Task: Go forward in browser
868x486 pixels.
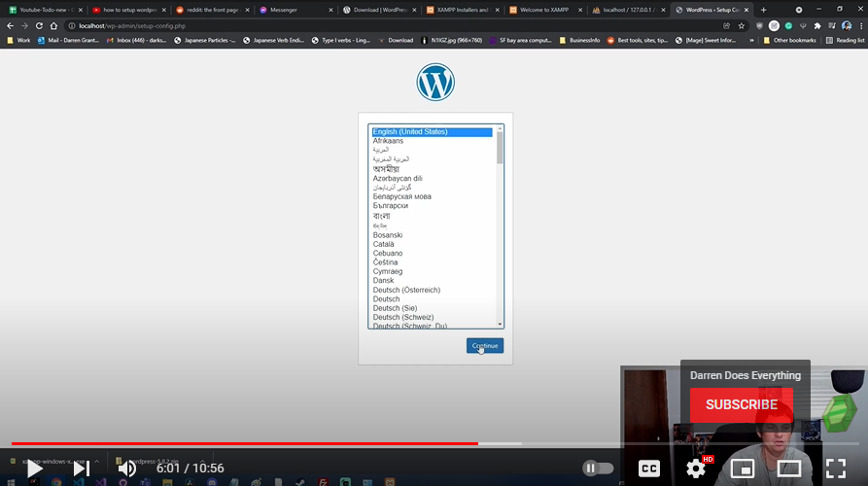Action: [x=24, y=26]
